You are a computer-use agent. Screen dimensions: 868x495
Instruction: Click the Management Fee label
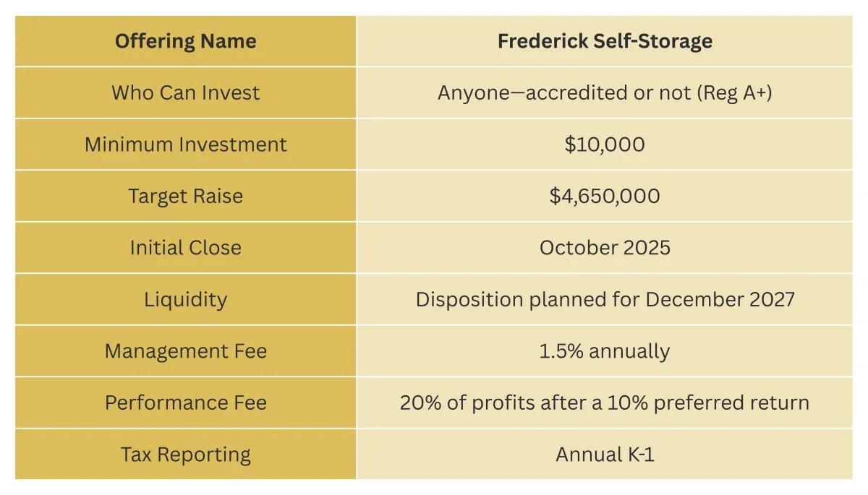(185, 351)
